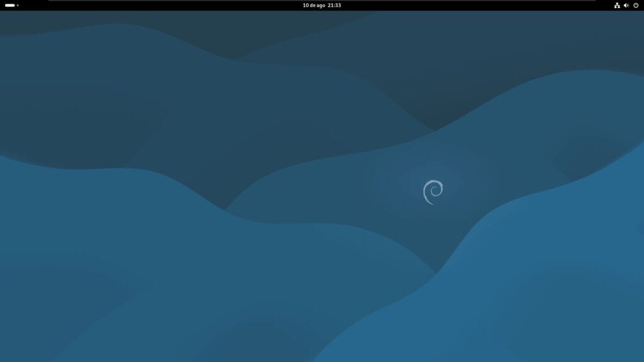Open power off options from power icon
Viewport: 644px width, 362px height.
636,5
